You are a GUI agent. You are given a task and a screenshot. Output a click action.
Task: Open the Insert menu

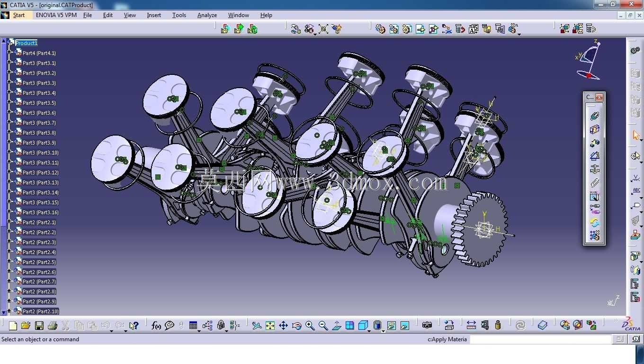click(154, 15)
